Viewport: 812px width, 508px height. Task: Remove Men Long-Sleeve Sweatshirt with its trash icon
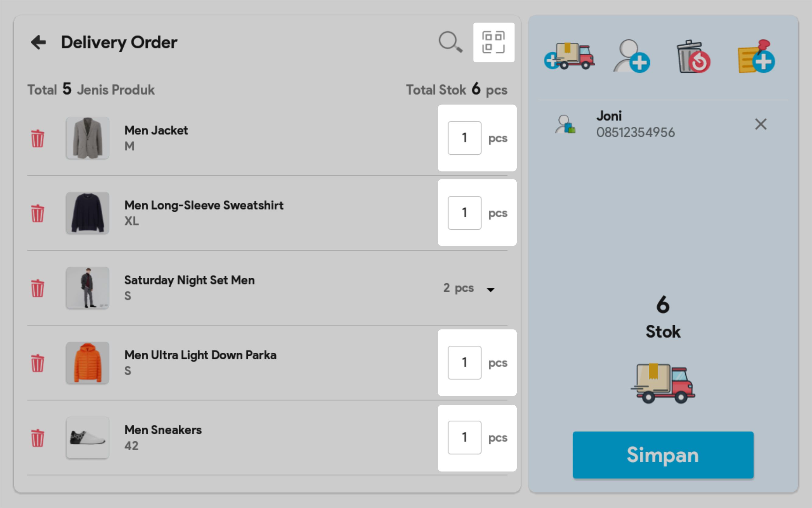tap(38, 213)
